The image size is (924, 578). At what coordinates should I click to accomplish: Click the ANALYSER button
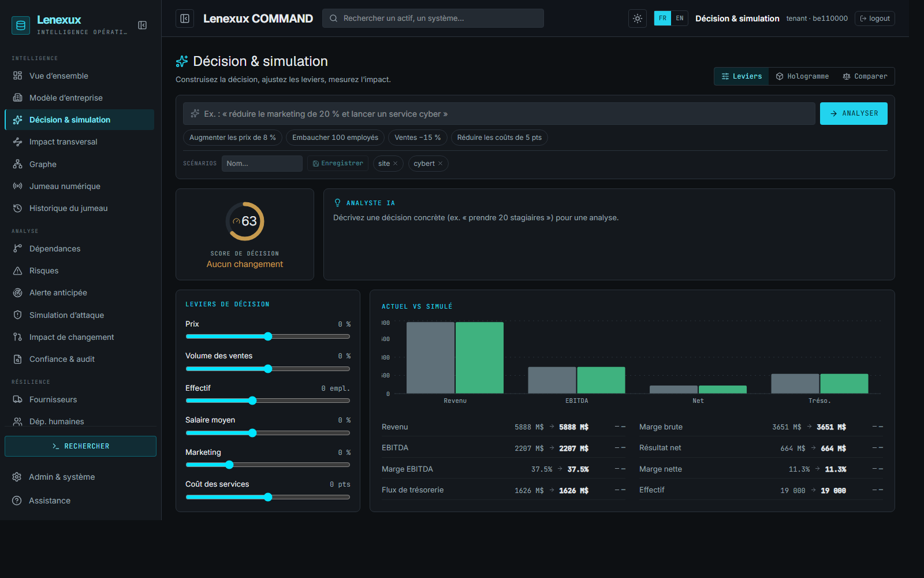pos(854,114)
